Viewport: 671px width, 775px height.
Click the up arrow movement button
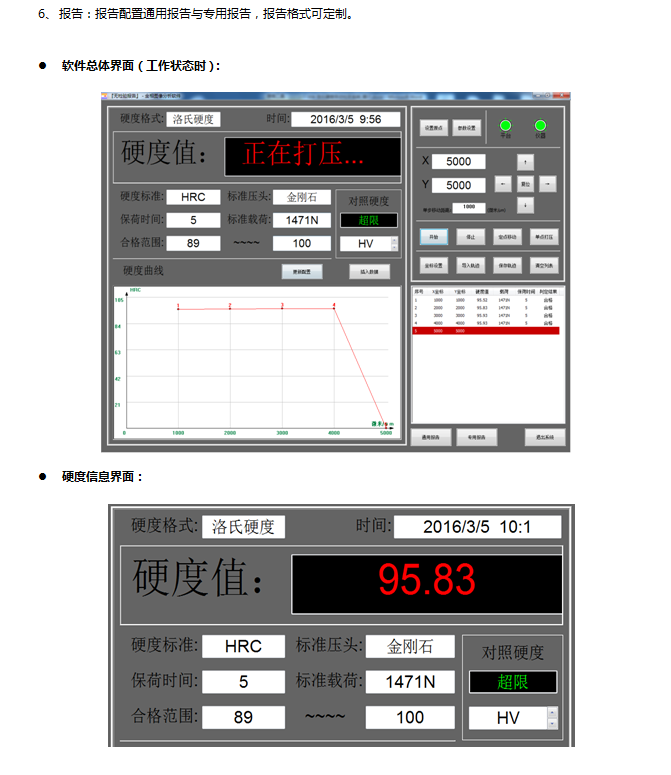click(525, 162)
